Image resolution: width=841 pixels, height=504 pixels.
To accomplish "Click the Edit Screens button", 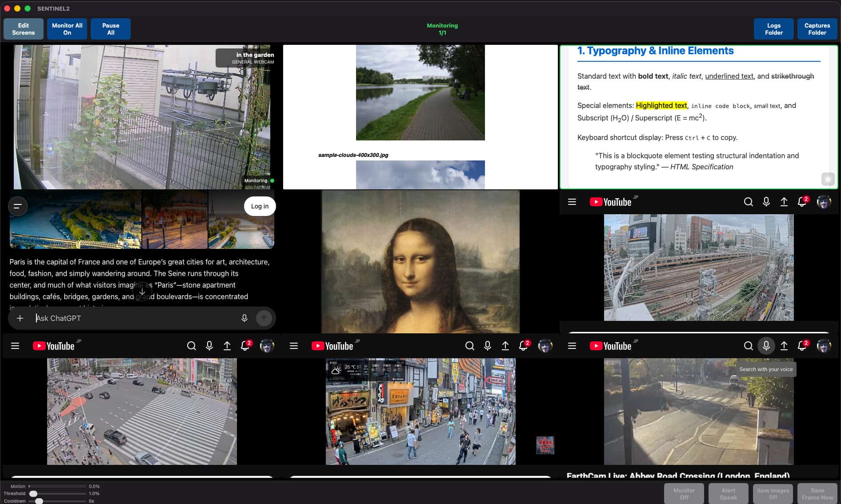I will 24,29.
